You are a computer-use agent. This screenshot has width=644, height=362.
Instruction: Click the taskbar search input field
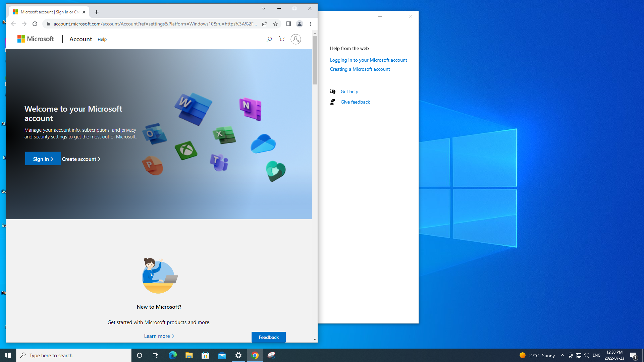point(74,355)
